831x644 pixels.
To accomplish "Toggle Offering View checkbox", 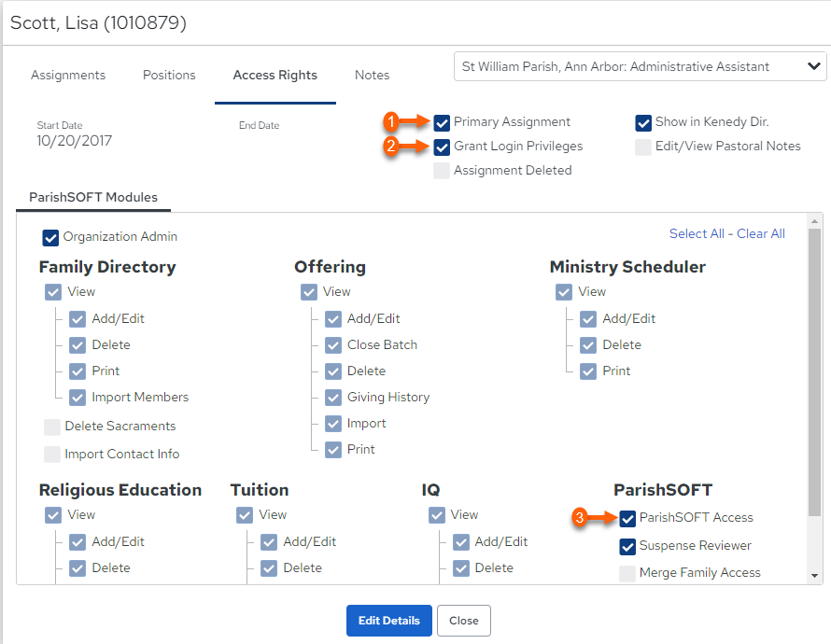I will click(x=308, y=292).
